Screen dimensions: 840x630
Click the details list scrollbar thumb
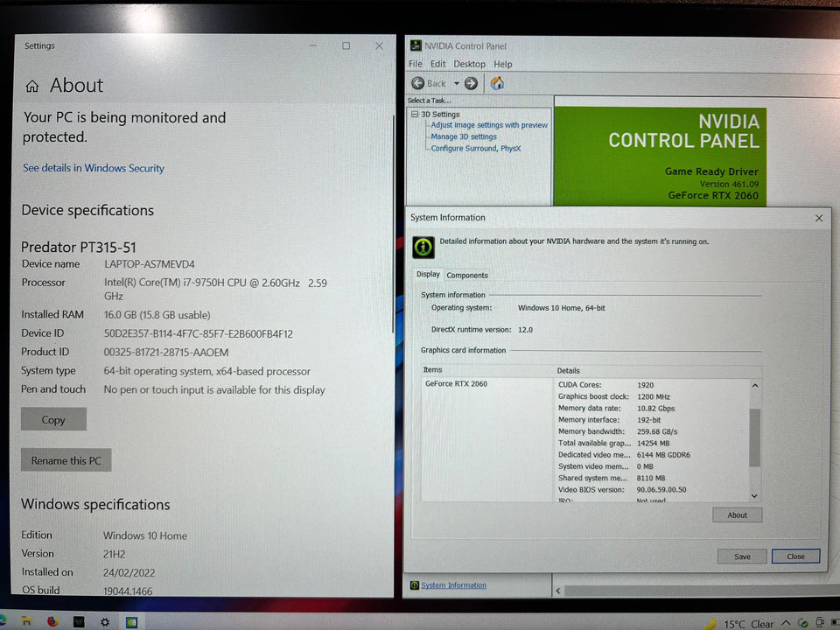755,437
